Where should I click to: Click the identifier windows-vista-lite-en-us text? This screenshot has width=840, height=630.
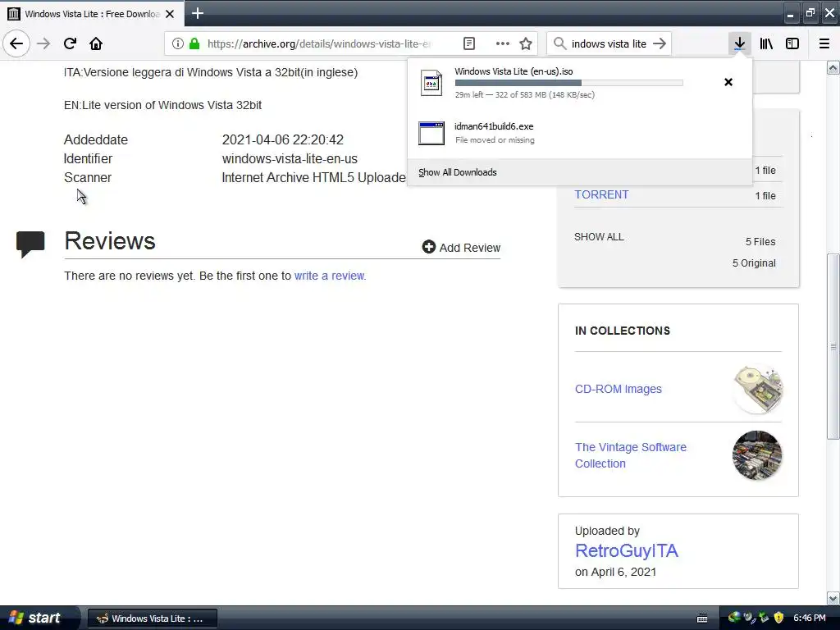point(290,158)
